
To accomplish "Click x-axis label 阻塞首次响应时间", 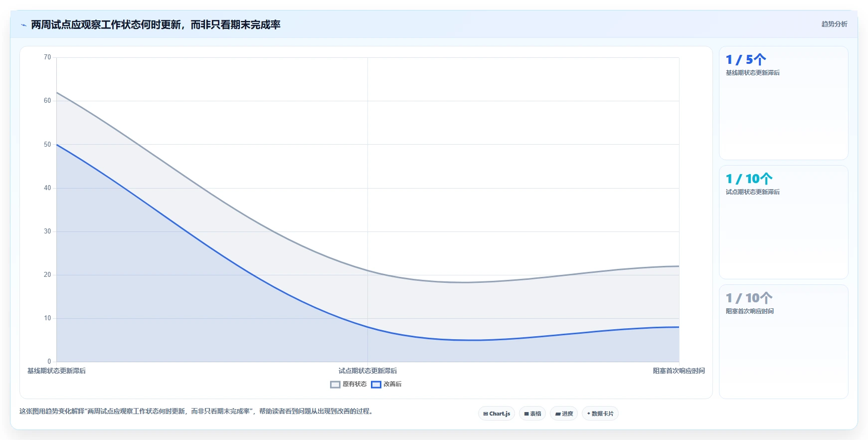I will [679, 371].
